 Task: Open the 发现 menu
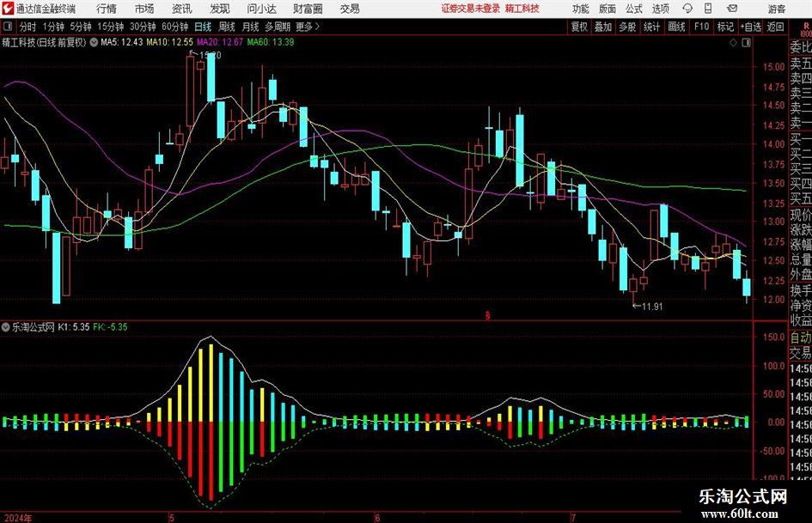[220, 9]
